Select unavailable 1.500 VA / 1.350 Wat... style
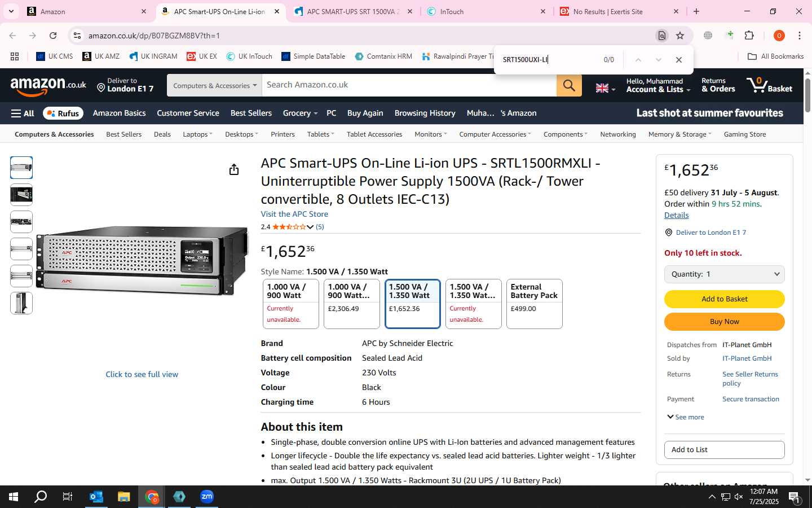This screenshot has width=812, height=508. point(474,304)
